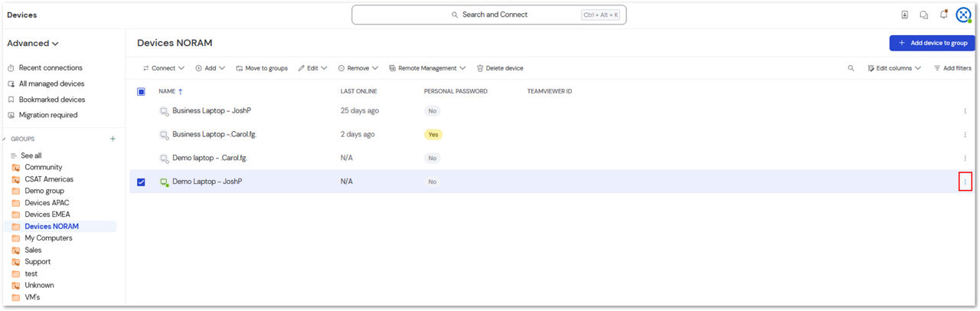Click the plus icon next to GROUPS
The image size is (980, 311).
point(113,139)
